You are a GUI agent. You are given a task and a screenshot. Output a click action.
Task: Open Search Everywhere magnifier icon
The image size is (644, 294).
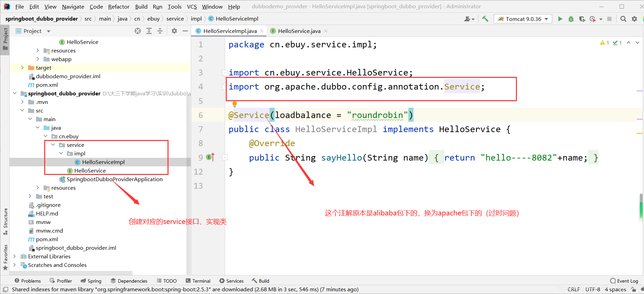(x=623, y=19)
